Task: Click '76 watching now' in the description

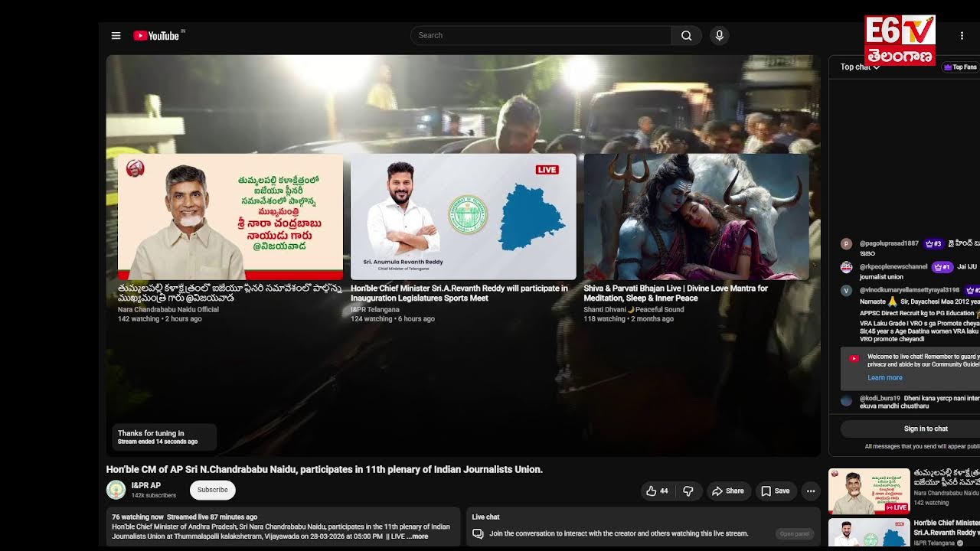Action: pyautogui.click(x=138, y=517)
